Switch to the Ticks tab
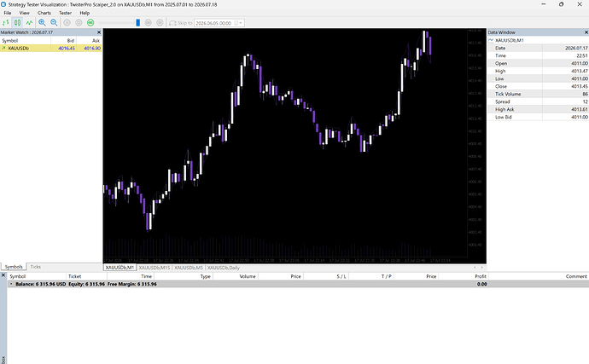The height and width of the screenshot is (364, 589). click(x=35, y=267)
